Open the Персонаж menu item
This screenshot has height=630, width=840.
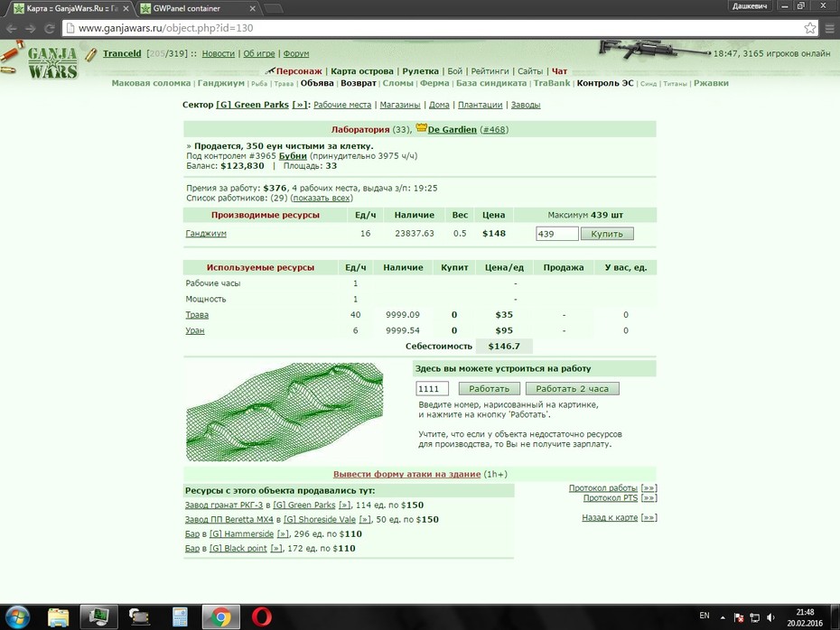click(x=299, y=71)
